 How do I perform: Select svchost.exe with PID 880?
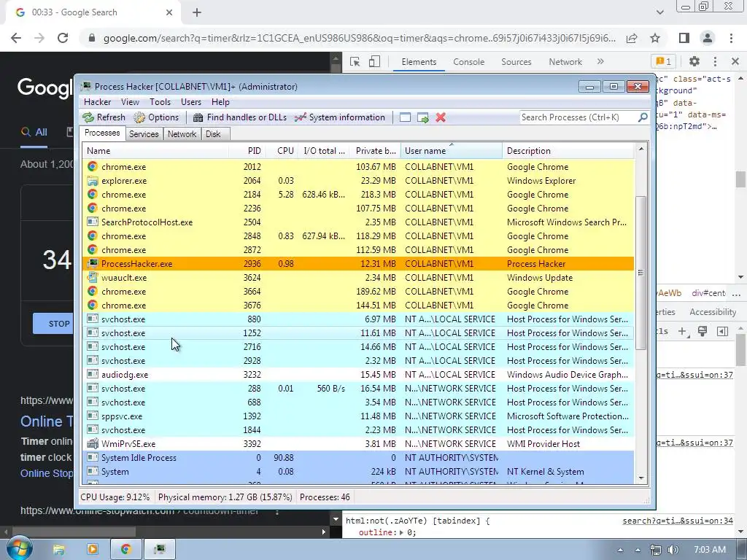pos(357,319)
